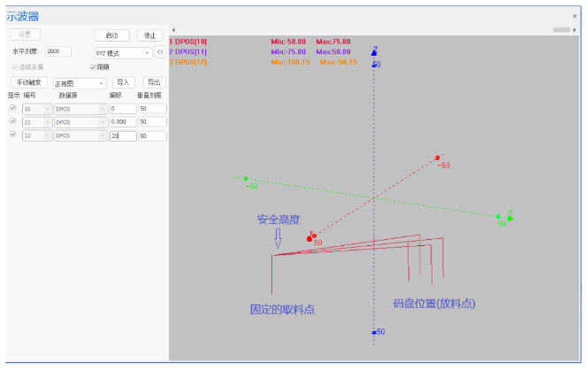588x370 pixels.
Task: Click the red X axis endpoint marker
Action: (x=309, y=239)
